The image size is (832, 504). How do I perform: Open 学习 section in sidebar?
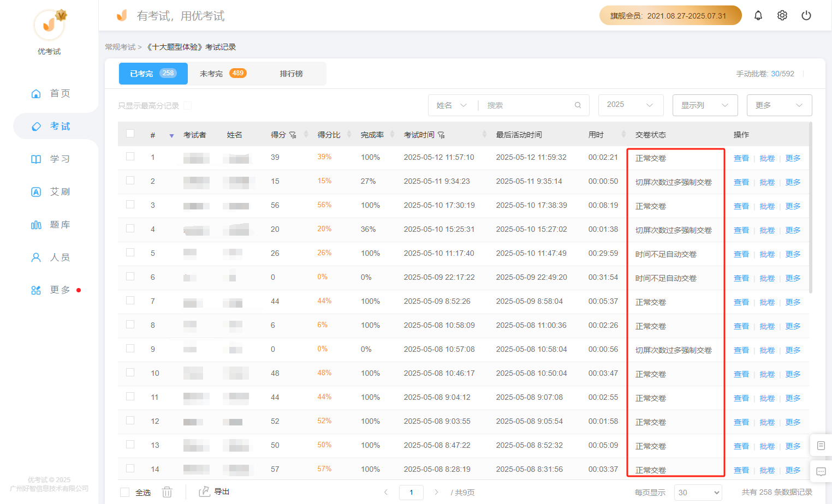[50, 159]
